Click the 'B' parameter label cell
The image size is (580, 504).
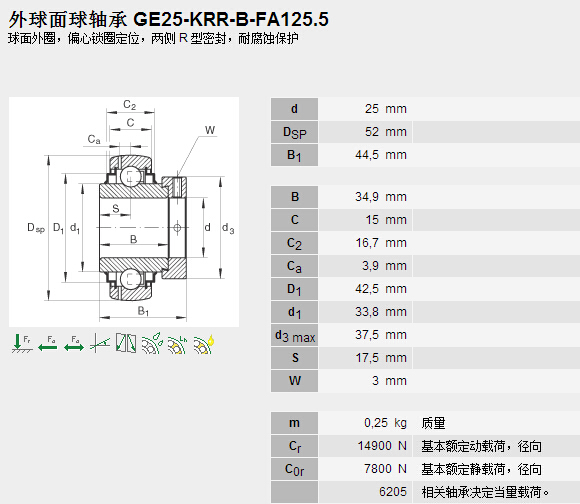pyautogui.click(x=294, y=197)
